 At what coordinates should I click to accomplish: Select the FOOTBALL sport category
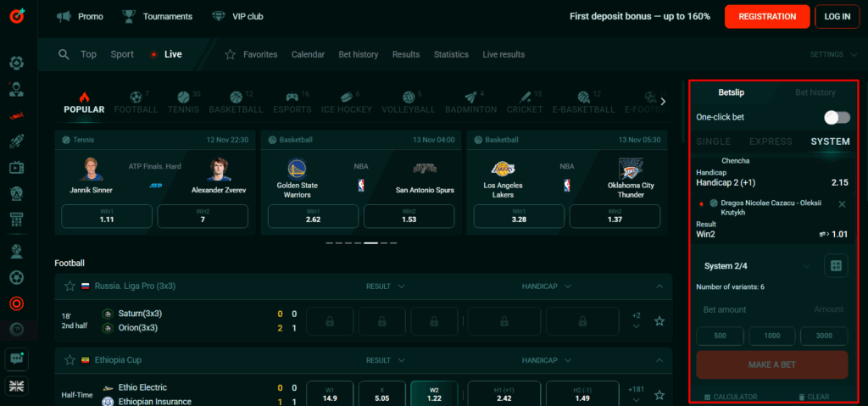click(136, 102)
